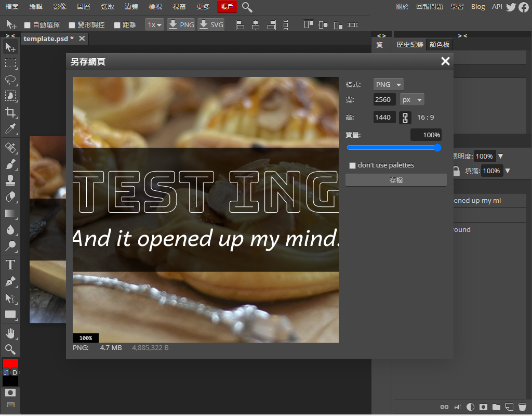Viewport: 532px width, 416px height.
Task: Expand the 透明度 opacity arrow
Action: 500,156
